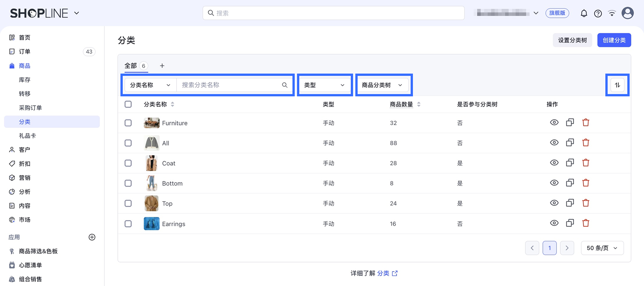Click the add app plus icon beside 应用
The height and width of the screenshot is (286, 644).
coord(92,237)
